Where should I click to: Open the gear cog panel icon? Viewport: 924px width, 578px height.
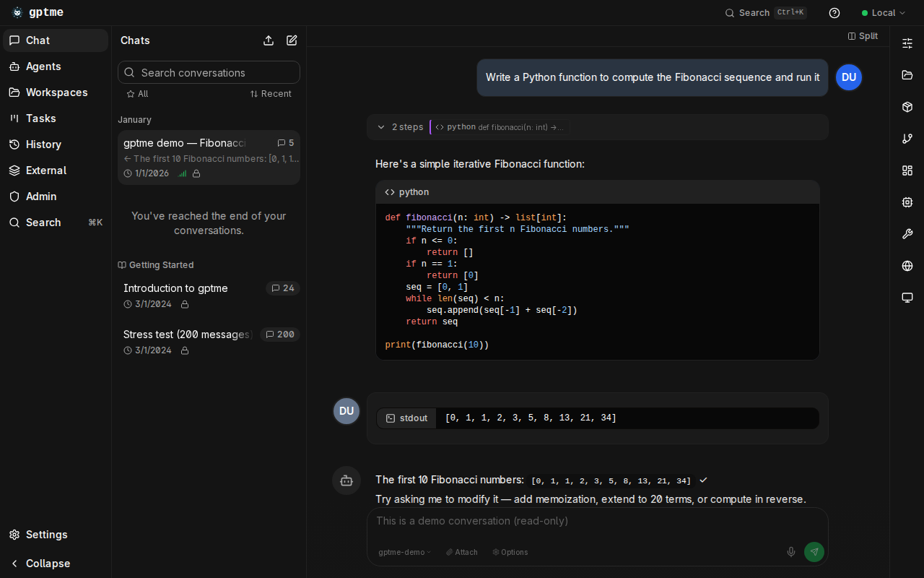coord(907,202)
